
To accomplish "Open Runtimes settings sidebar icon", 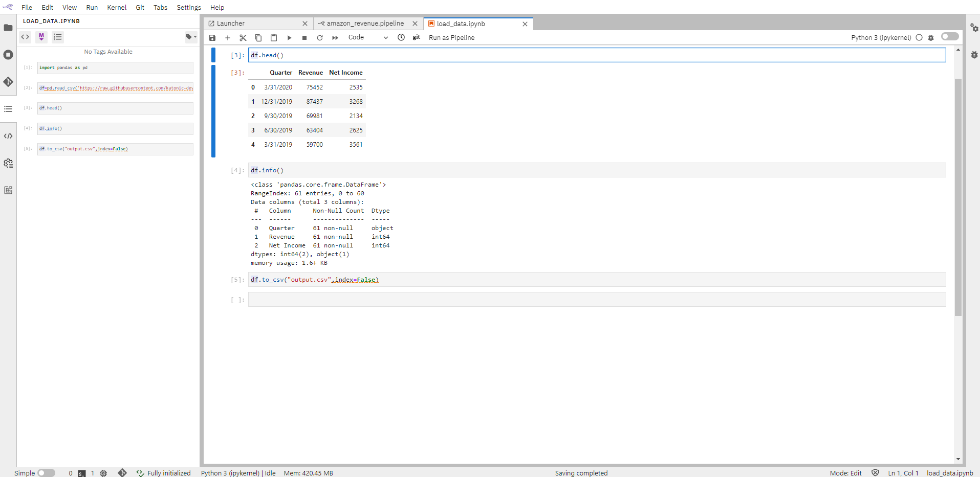I will coord(8,163).
